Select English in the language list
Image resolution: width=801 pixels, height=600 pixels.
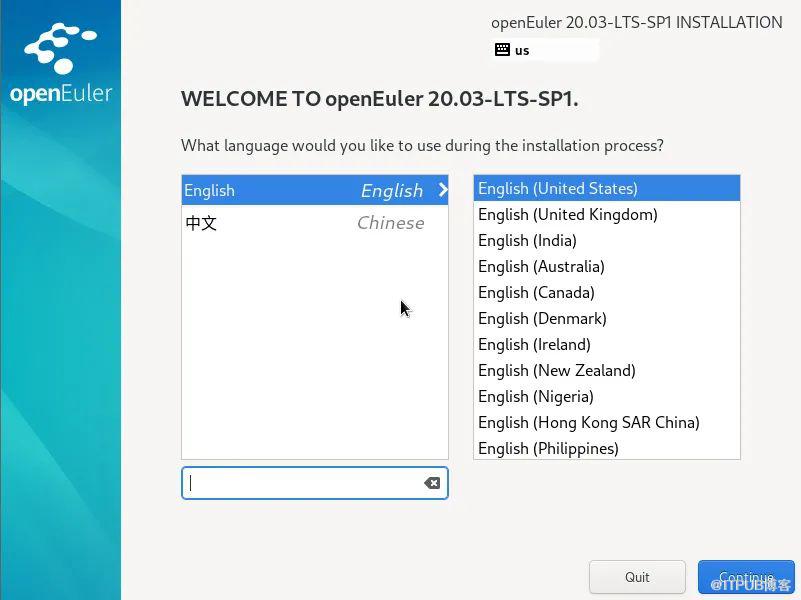pos(315,190)
